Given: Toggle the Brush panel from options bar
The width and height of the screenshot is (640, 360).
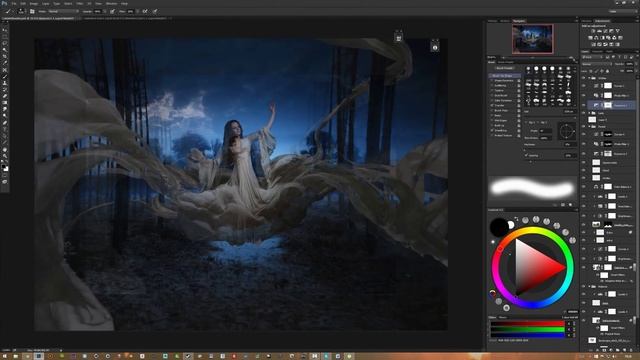Looking at the screenshot, I should tap(32, 11).
